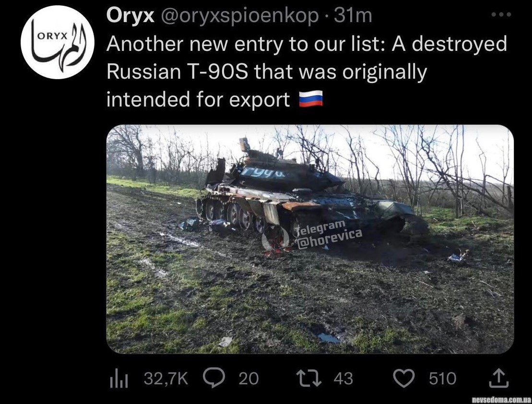Click the 510 likes count
Viewport: 532px width, 404px height.
pyautogui.click(x=442, y=379)
